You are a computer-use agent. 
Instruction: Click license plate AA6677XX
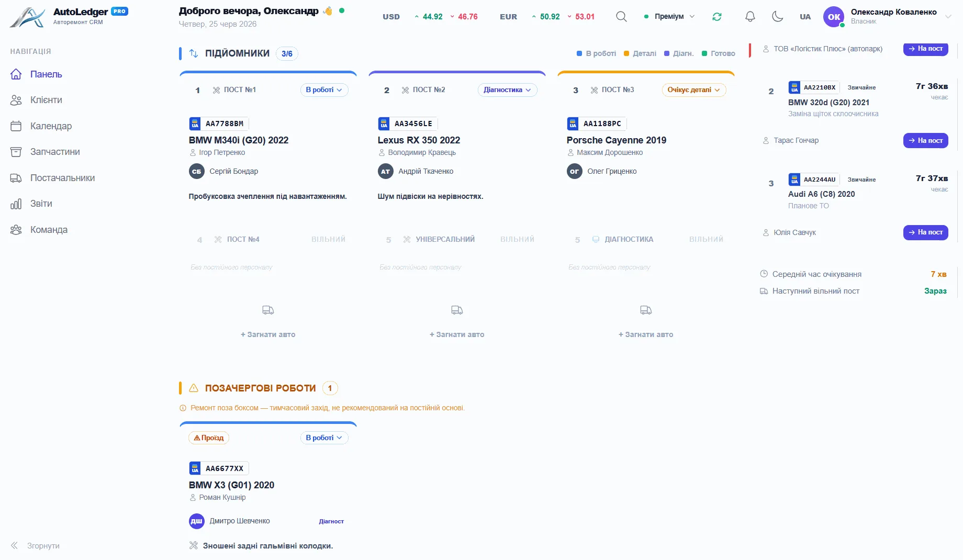219,468
